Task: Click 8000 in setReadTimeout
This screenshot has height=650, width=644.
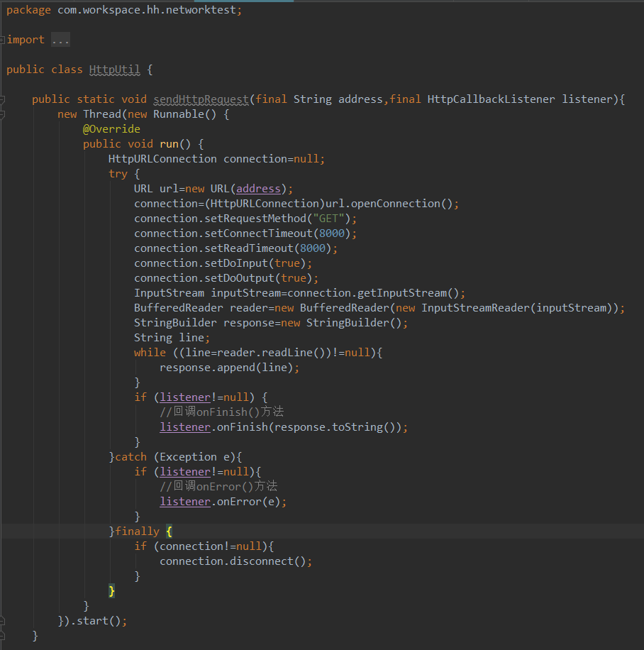Action: (x=313, y=249)
